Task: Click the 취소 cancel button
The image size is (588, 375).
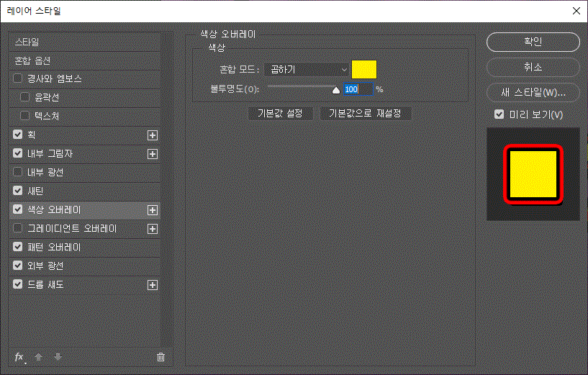Action: click(x=533, y=68)
